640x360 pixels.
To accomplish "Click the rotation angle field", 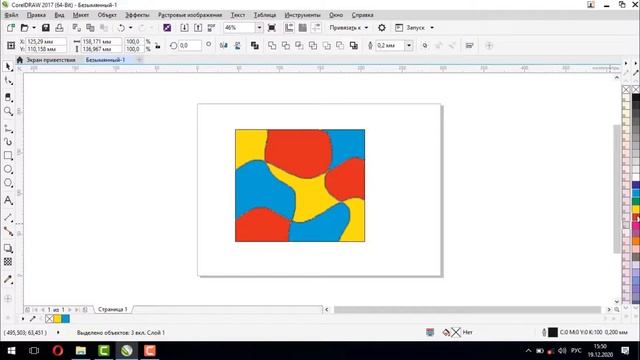I will (190, 46).
